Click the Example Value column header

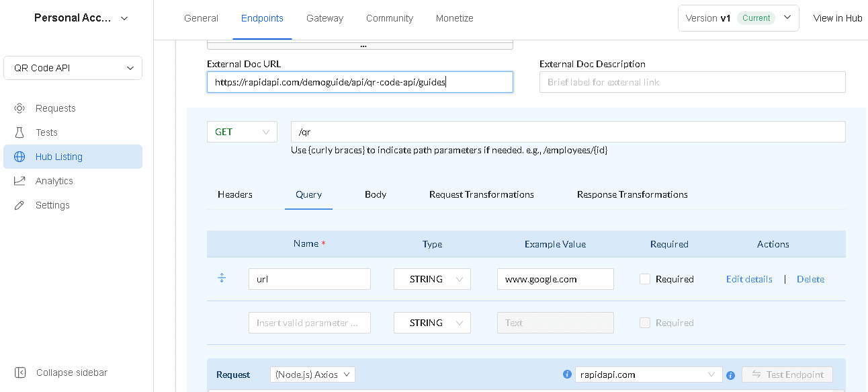[x=555, y=244]
